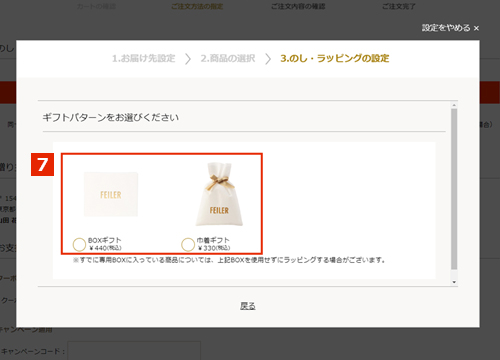Click the note about 専用BOX wrapping
Screen dimensions: 500x360
pyautogui.click(x=229, y=260)
